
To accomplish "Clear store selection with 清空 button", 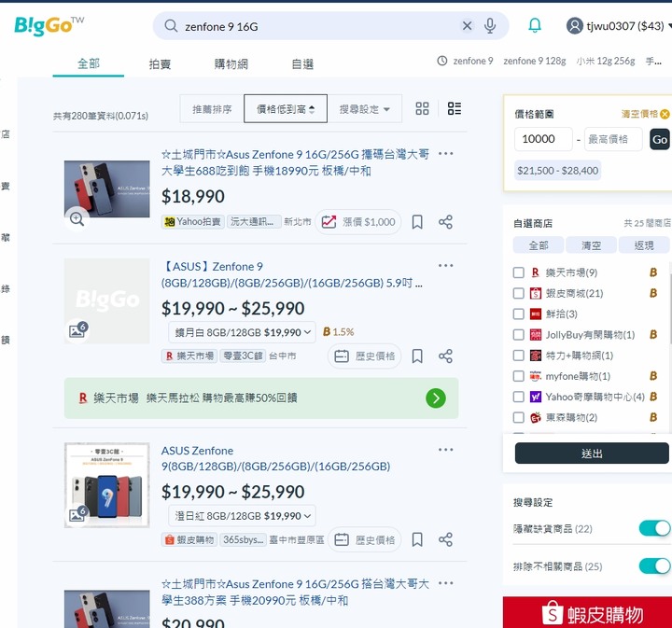I will 591,245.
